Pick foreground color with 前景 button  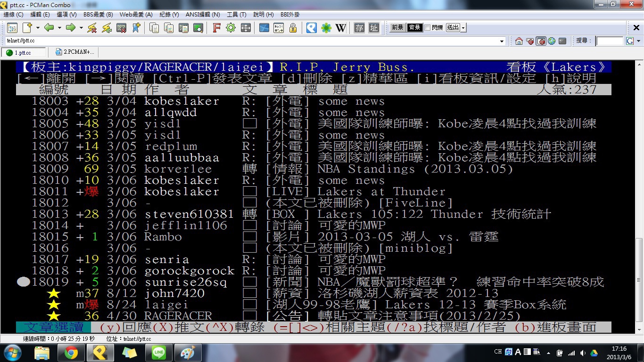[397, 28]
